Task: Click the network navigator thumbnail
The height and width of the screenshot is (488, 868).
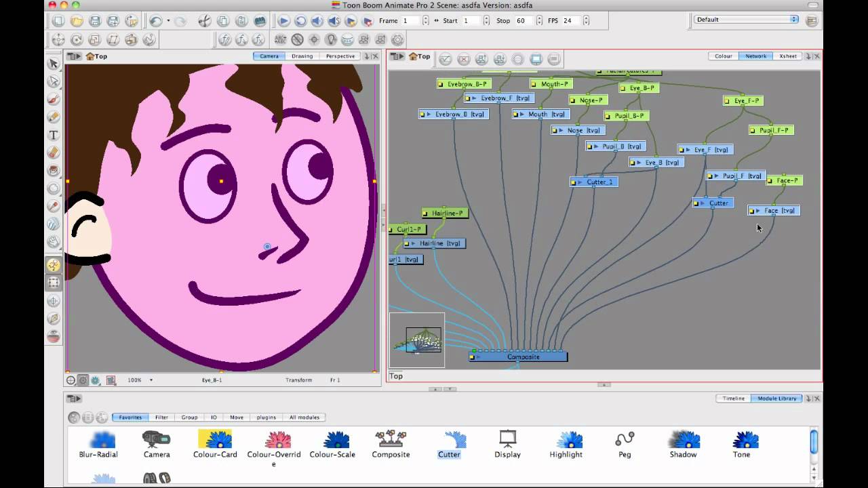Action: point(417,340)
